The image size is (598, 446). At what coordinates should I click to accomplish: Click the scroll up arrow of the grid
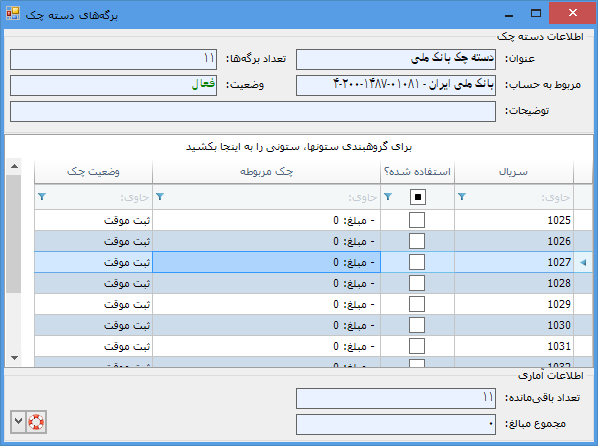[14, 166]
